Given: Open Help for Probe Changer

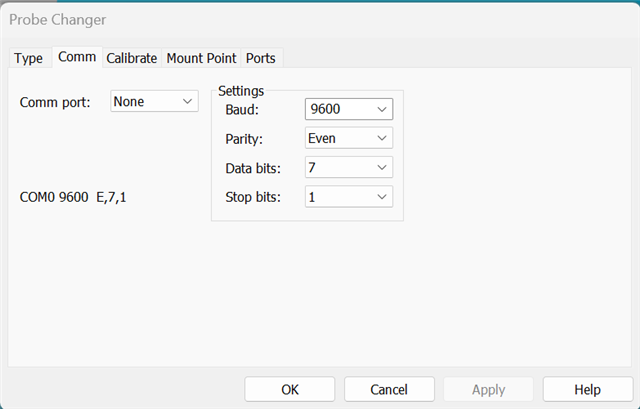Looking at the screenshot, I should (588, 389).
